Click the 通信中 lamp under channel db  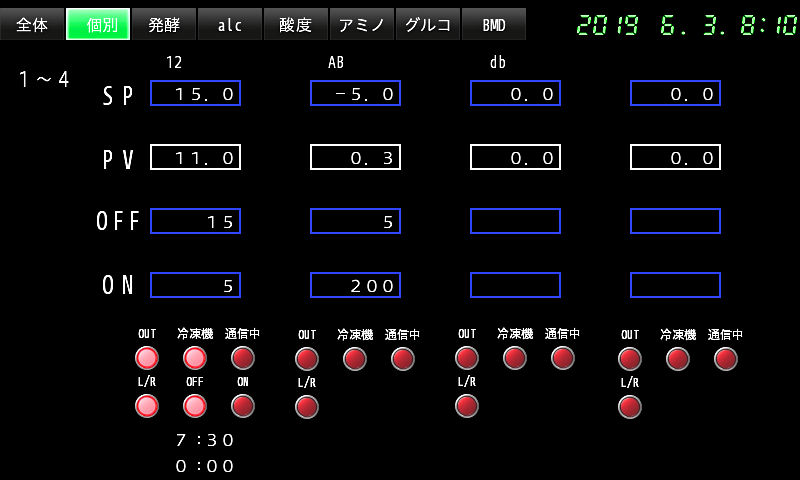(x=563, y=358)
